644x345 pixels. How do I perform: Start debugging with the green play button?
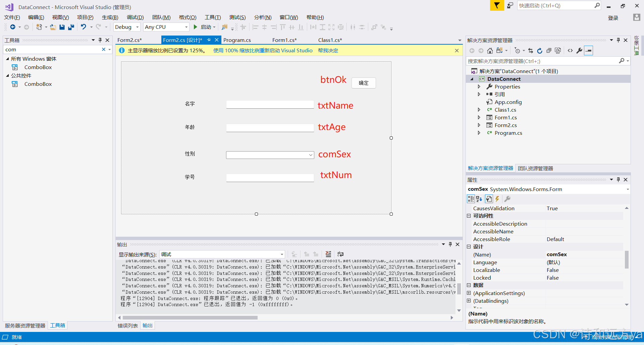coord(196,27)
